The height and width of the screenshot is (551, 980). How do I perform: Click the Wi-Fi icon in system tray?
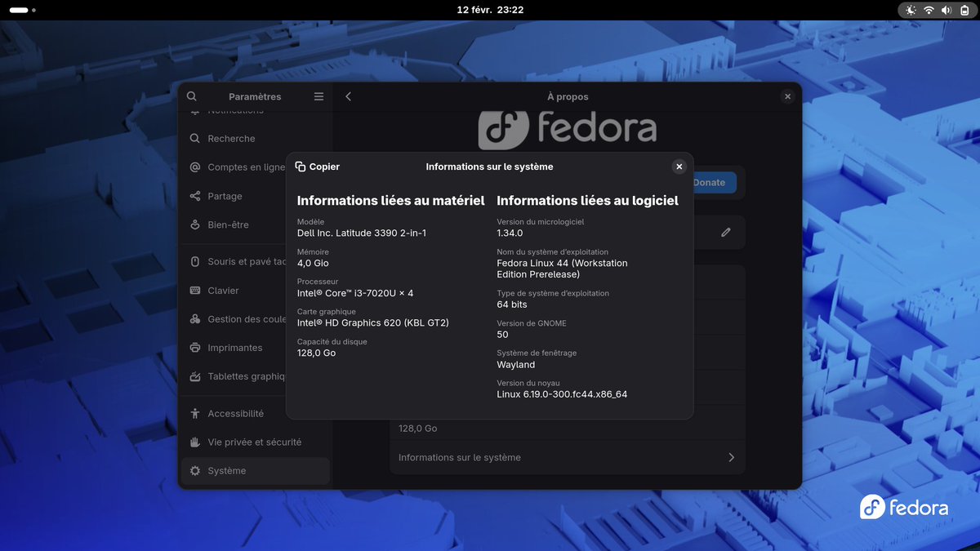click(x=929, y=10)
